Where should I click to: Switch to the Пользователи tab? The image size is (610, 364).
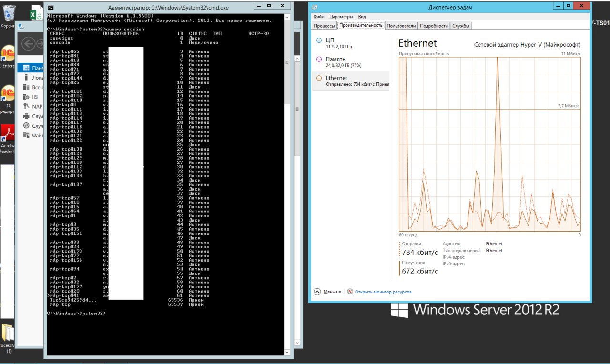(x=401, y=26)
